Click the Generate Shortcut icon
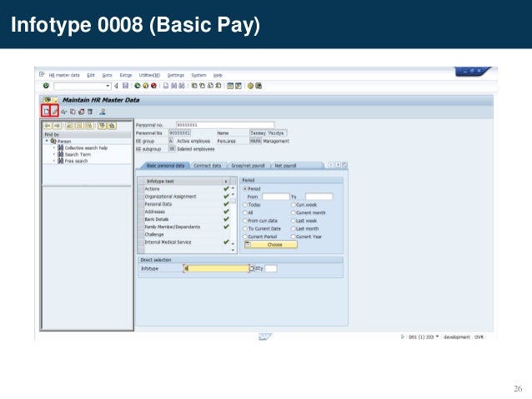The height and width of the screenshot is (399, 532). pos(238,86)
